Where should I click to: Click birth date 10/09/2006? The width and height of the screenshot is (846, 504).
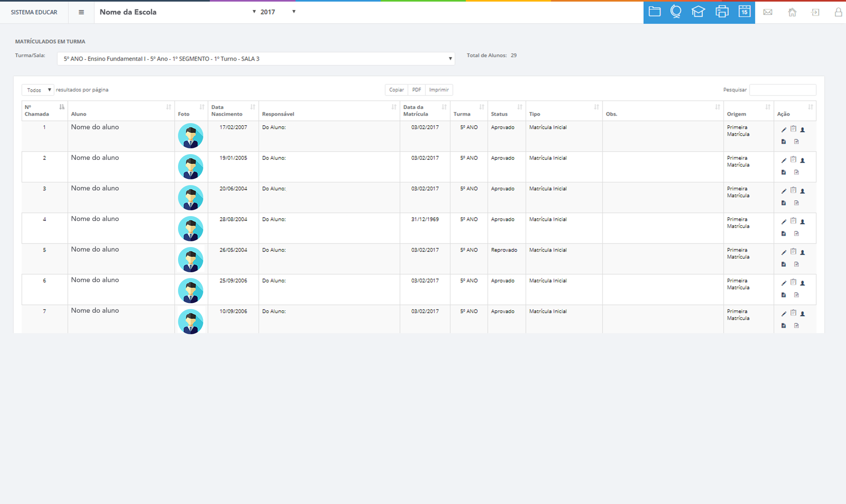point(233,311)
